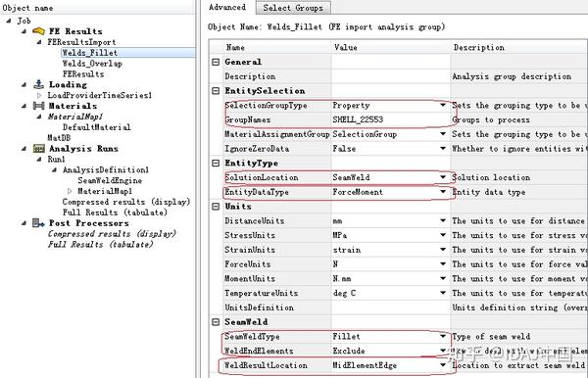Click the FE Results folder icon

(38, 31)
